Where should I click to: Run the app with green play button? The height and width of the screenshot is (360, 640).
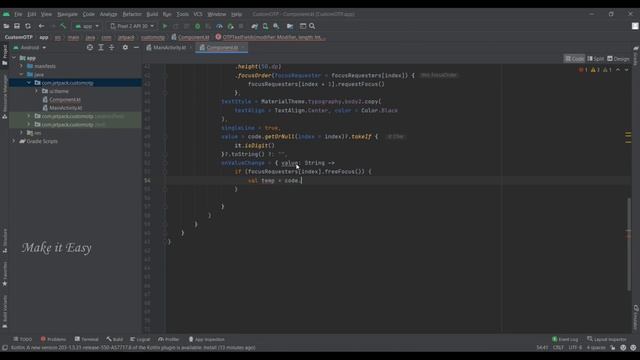click(x=165, y=26)
